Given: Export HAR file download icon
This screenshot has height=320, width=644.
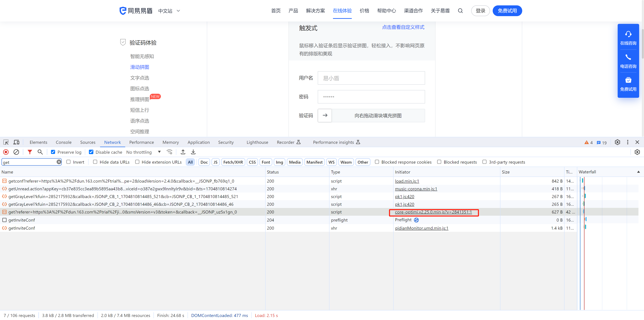Looking at the screenshot, I should (193, 152).
